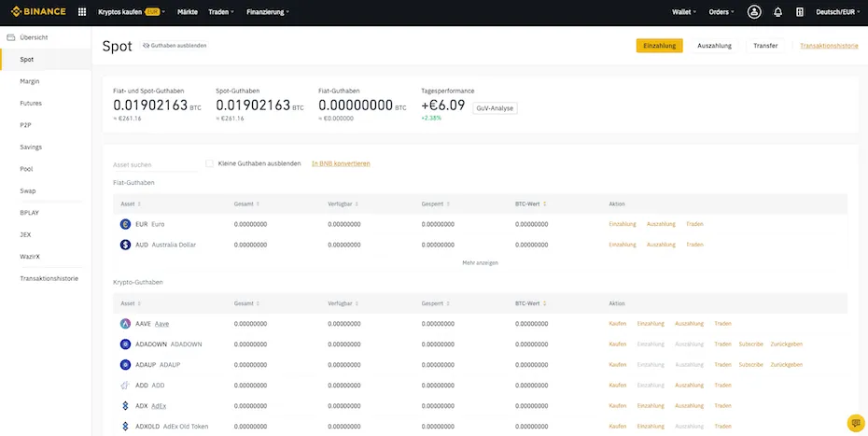Image resolution: width=868 pixels, height=436 pixels.
Task: Sort fiat table by Asset column
Action: pyautogui.click(x=131, y=204)
